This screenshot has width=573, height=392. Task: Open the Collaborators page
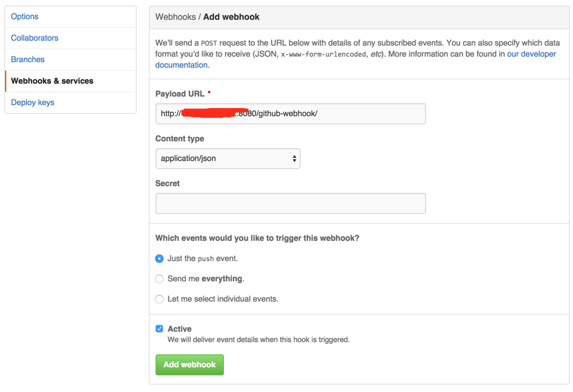34,37
